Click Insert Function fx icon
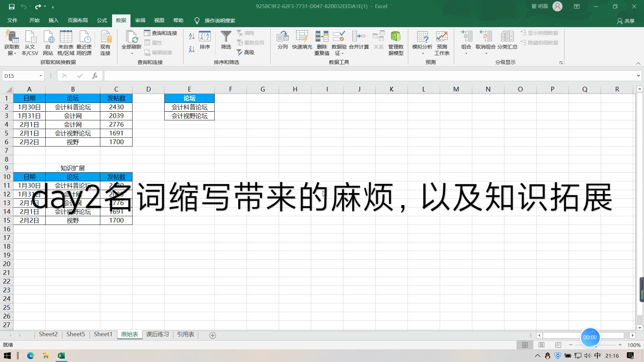 (x=95, y=76)
